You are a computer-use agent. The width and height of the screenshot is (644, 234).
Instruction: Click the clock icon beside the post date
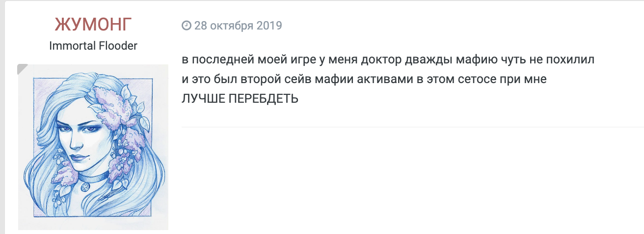click(x=187, y=25)
